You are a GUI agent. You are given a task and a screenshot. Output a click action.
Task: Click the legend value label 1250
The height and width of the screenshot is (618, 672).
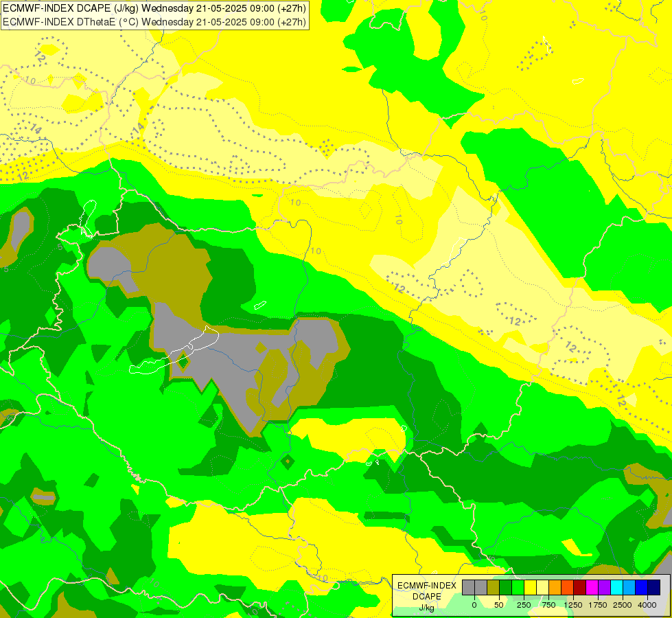[x=573, y=605]
